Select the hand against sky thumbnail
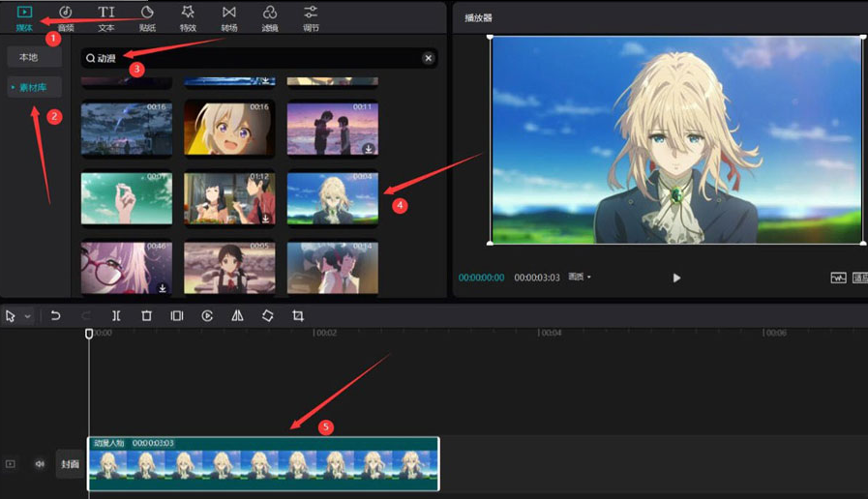Screen dimensions: 868x499 pyautogui.click(x=127, y=198)
